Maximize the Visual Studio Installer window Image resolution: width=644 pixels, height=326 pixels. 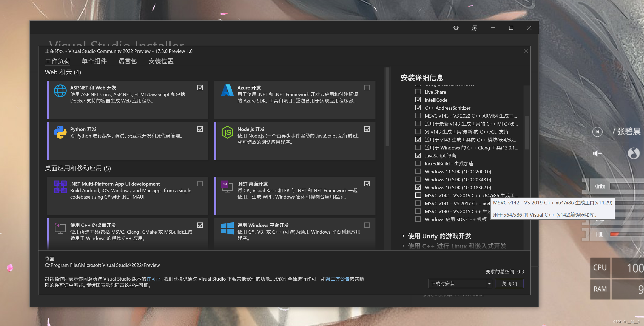point(511,28)
